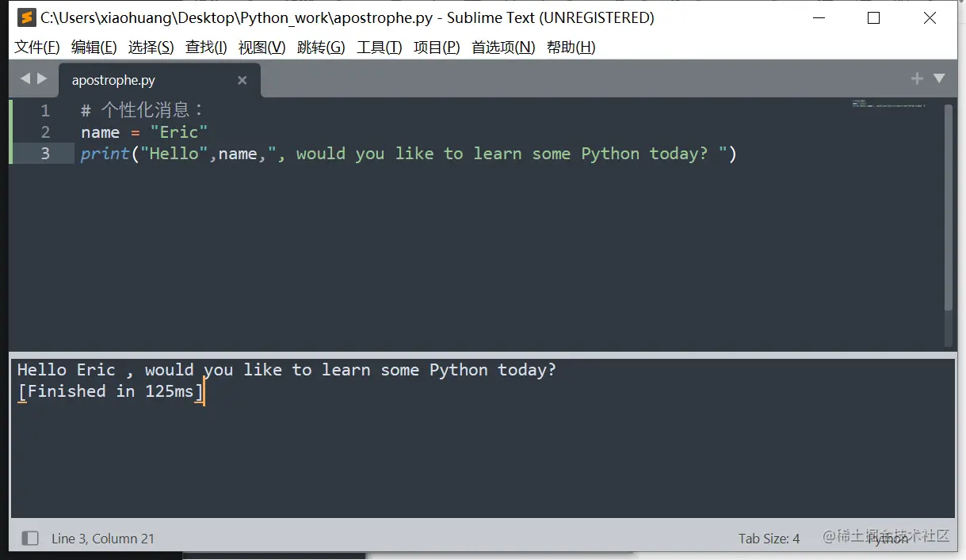
Task: Open 首选项(N) menu
Action: 503,48
